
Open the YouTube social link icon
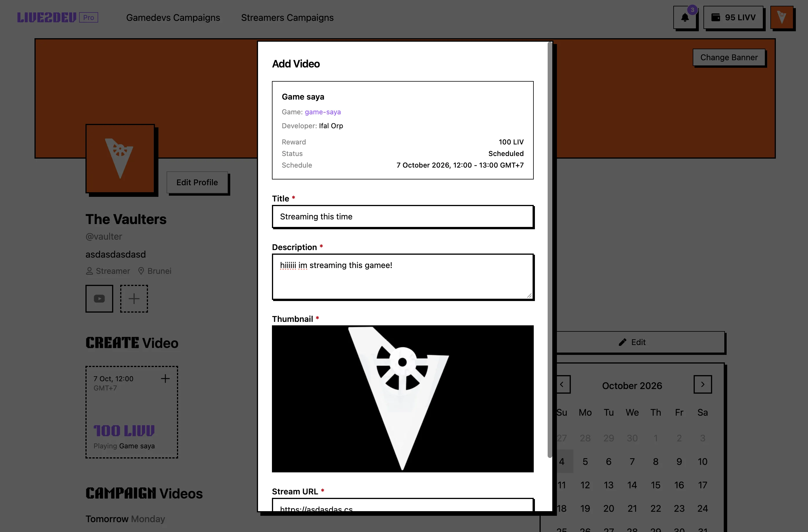click(x=99, y=299)
